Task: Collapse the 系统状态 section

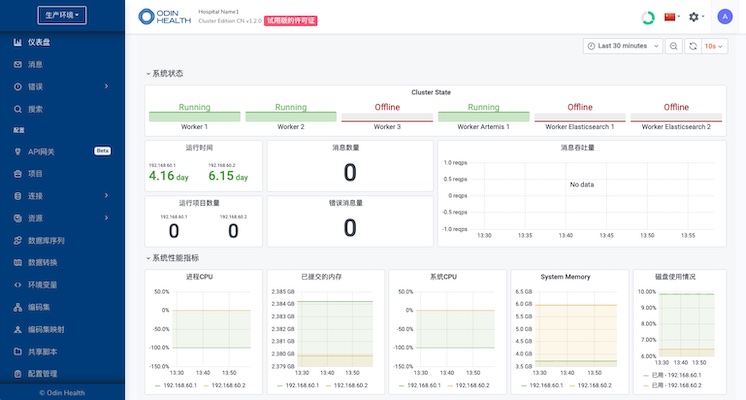Action: [165, 74]
